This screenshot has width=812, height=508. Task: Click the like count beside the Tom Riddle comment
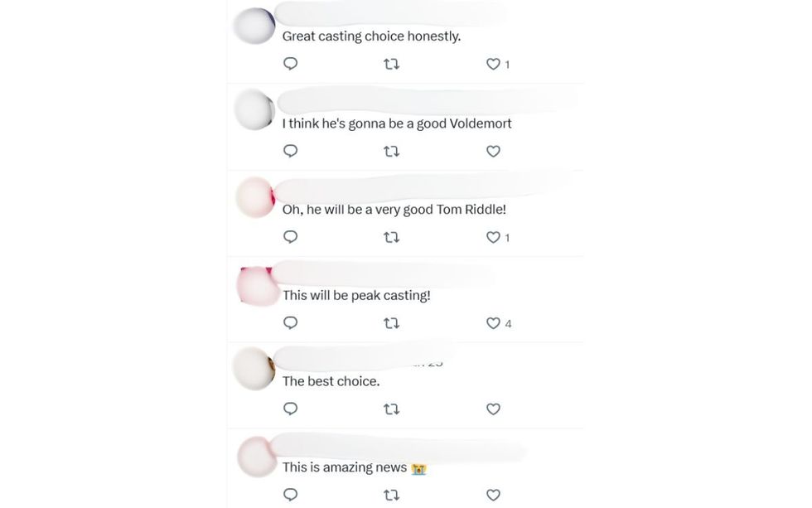click(506, 237)
